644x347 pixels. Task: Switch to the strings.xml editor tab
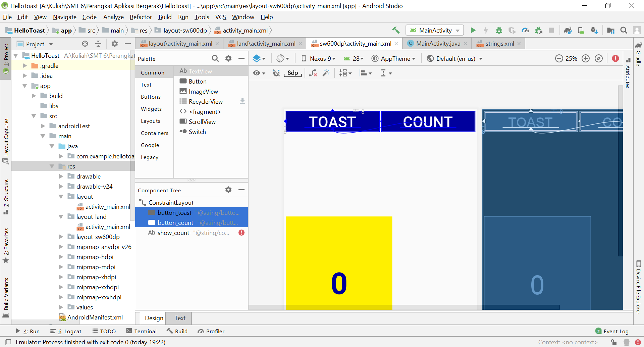[x=499, y=43]
